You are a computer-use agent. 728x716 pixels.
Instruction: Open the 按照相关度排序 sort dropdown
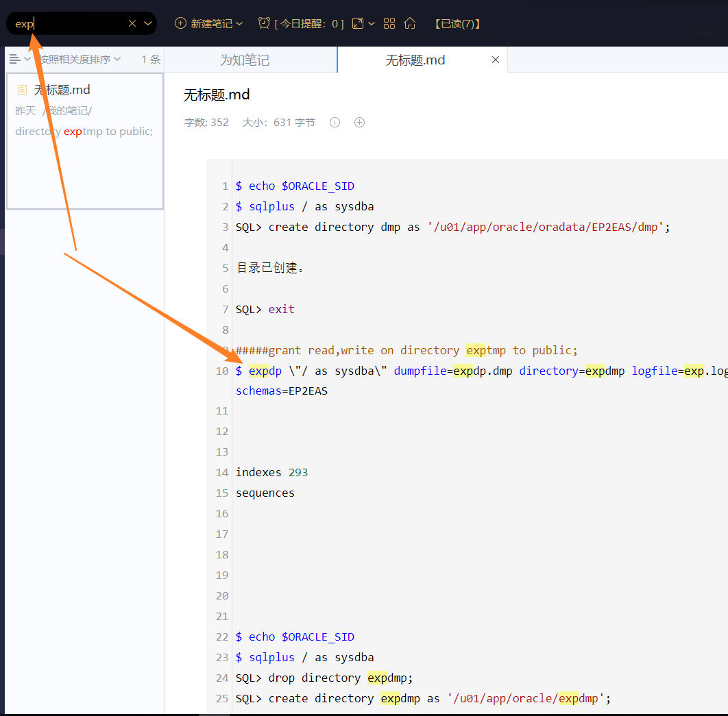click(x=79, y=60)
